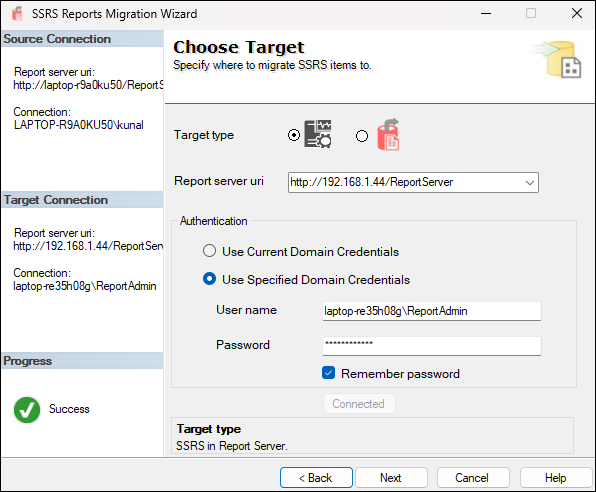This screenshot has height=492, width=596.
Task: Select Use Current Domain Credentials option
Action: click(x=209, y=251)
